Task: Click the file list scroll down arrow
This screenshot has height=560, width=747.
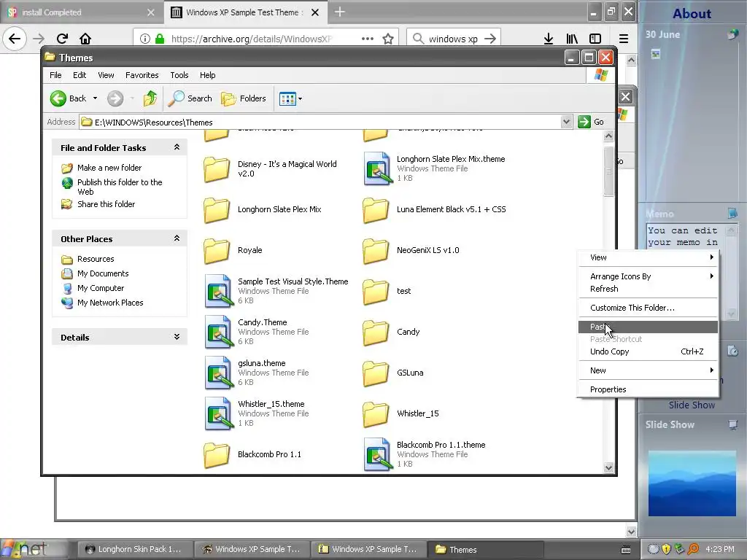Action: pos(608,467)
